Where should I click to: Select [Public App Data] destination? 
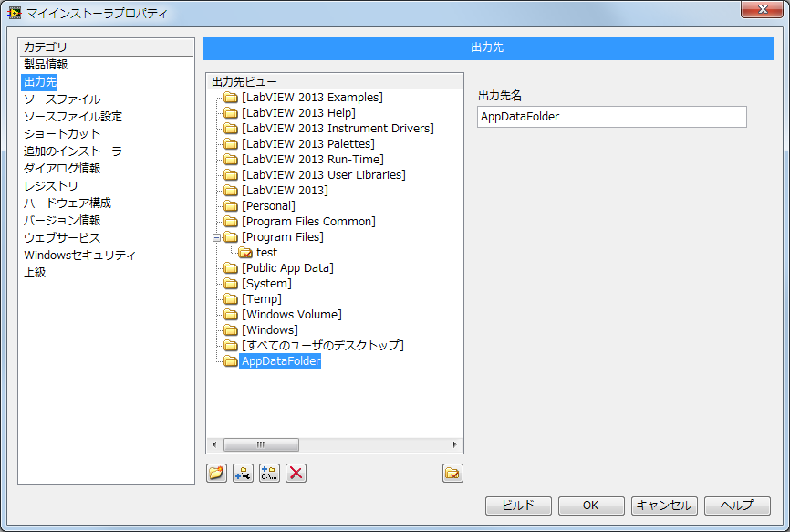(x=287, y=268)
